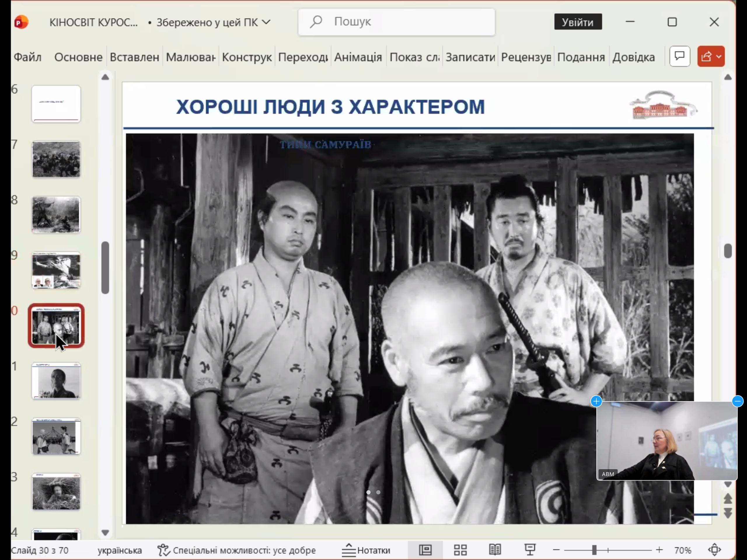Expand the saved location dropdown chevron
This screenshot has height=560, width=747.
coord(266,22)
